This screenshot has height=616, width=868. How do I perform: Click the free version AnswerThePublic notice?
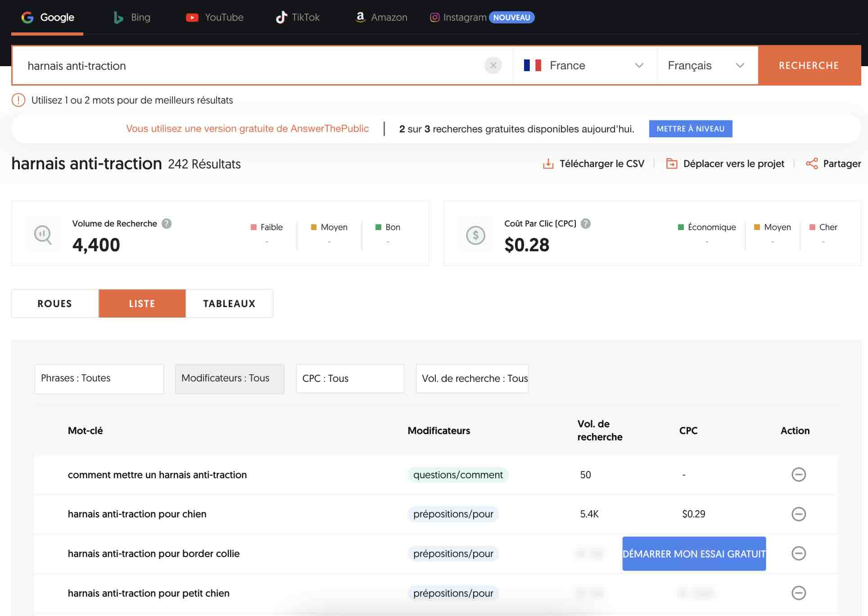pyautogui.click(x=247, y=129)
